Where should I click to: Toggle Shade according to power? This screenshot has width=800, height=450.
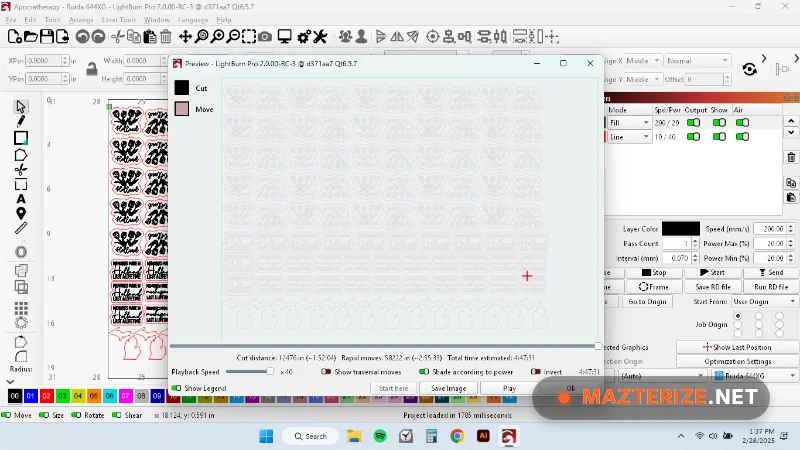click(424, 372)
